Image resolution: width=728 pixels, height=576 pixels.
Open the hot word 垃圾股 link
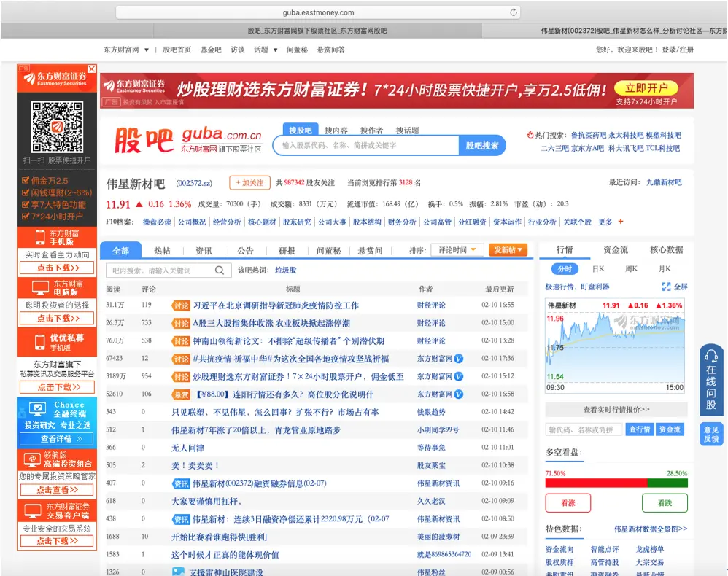pos(285,270)
